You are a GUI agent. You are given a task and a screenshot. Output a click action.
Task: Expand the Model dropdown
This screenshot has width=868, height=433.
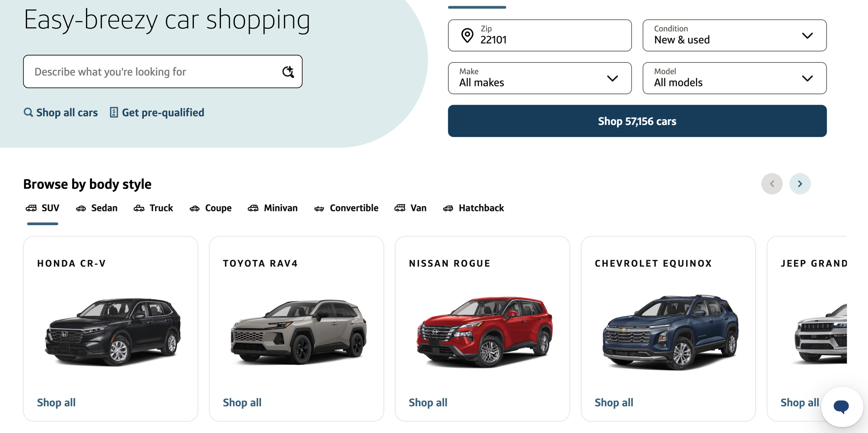click(734, 78)
